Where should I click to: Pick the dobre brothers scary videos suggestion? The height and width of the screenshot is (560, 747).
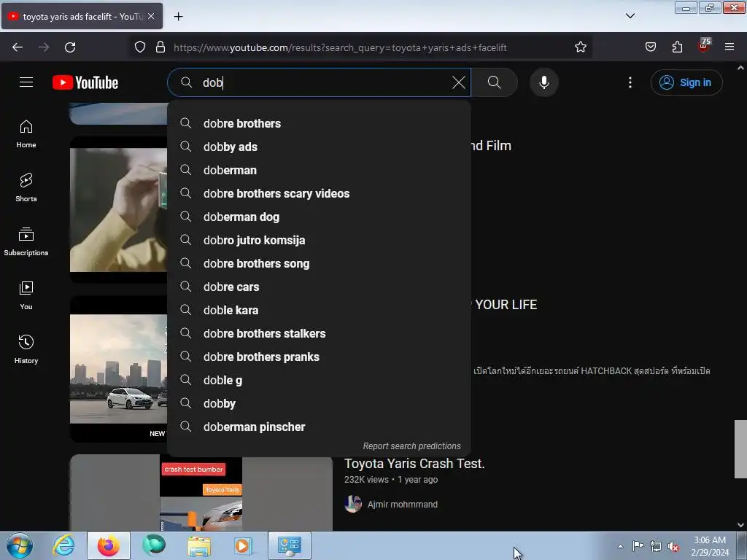(x=320, y=193)
